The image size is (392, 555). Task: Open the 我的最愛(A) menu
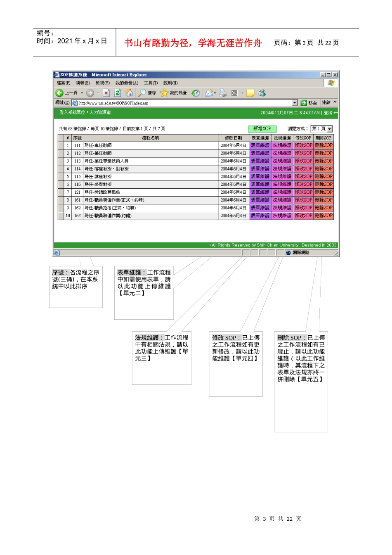coord(127,83)
